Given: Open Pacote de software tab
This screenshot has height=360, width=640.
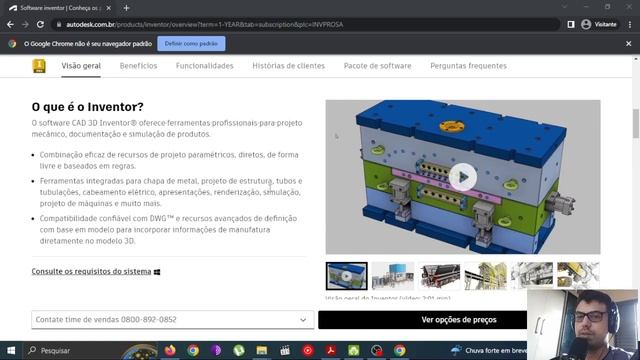Looking at the screenshot, I should (377, 66).
